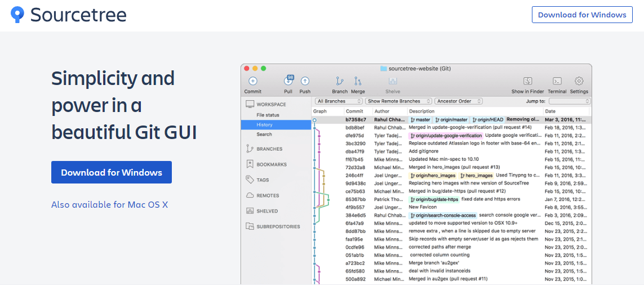Select commit 3bc3290 Replace outdated Atlassian logo
644x291 pixels.
coord(452,143)
